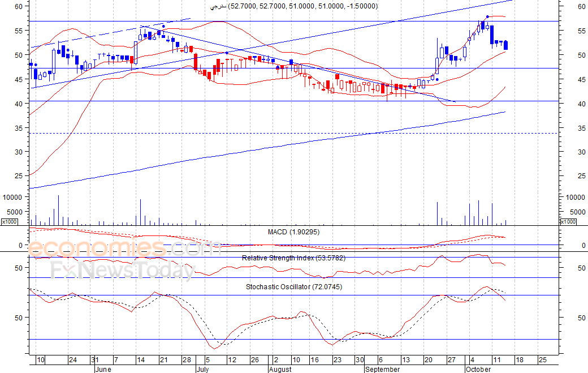Select the Relative Strength Index (53.5782) label
This screenshot has width=588, height=373.
tap(293, 258)
